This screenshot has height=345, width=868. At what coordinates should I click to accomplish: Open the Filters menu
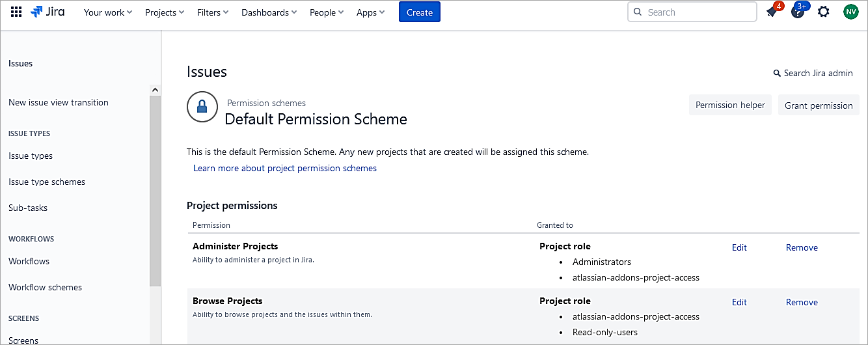213,12
